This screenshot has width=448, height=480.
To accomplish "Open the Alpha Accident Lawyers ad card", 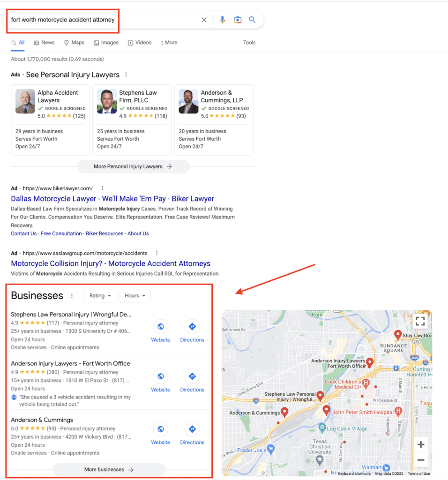I will pyautogui.click(x=50, y=120).
